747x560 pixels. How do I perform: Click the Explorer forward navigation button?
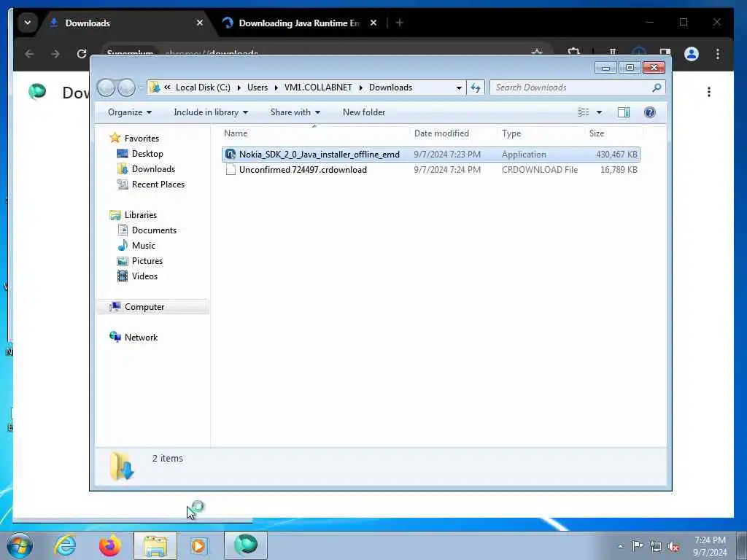tap(126, 87)
